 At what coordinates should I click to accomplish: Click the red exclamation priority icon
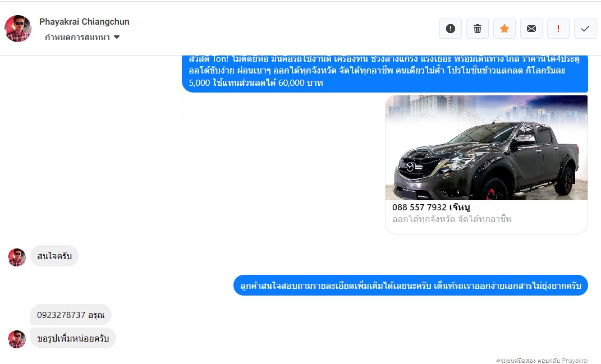tap(558, 29)
